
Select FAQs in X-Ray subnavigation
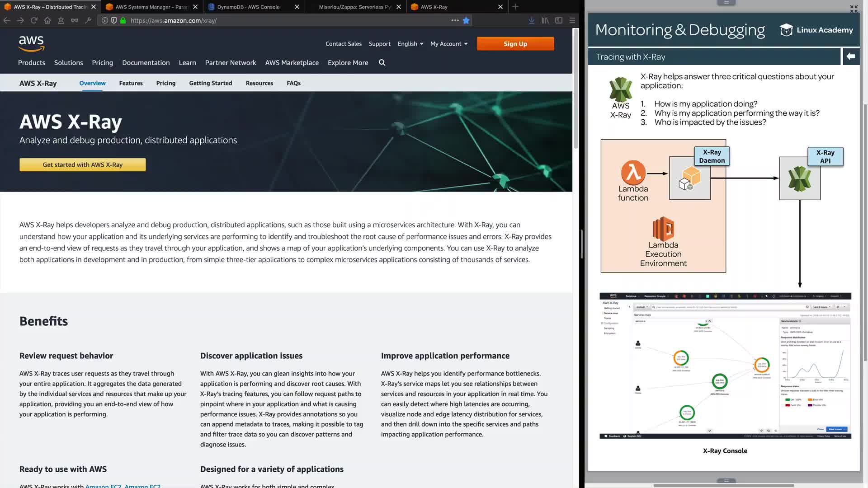293,83
